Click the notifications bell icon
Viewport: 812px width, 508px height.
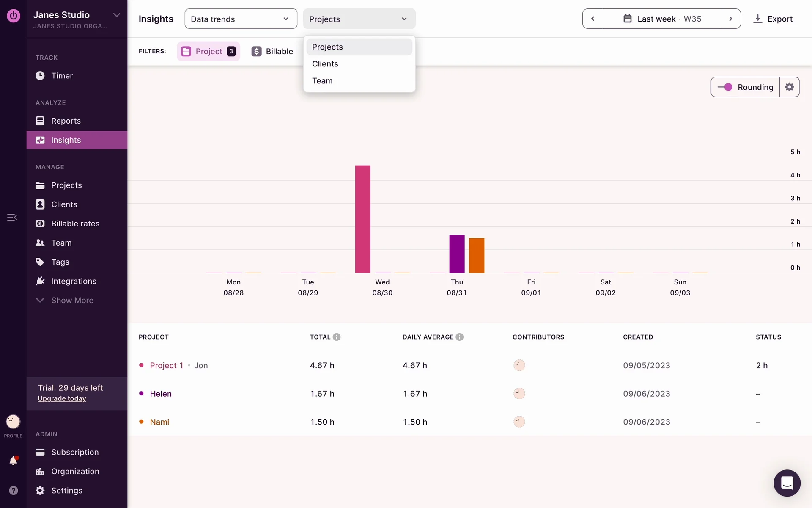pos(13,461)
